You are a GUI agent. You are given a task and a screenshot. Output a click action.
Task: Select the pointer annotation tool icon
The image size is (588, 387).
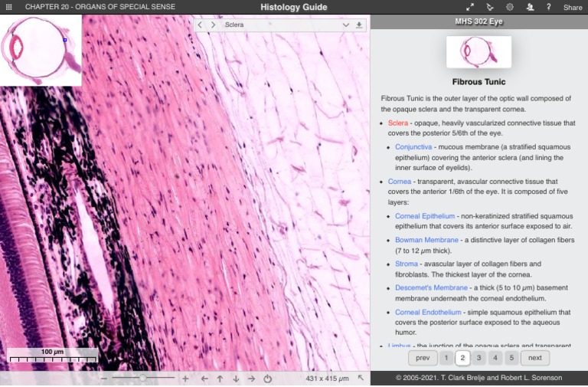(490, 7)
